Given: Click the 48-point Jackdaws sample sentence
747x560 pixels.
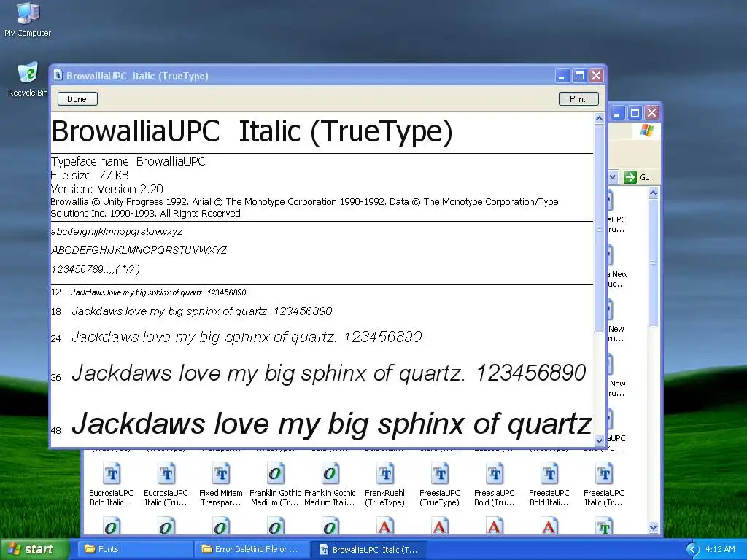Looking at the screenshot, I should click(x=332, y=424).
